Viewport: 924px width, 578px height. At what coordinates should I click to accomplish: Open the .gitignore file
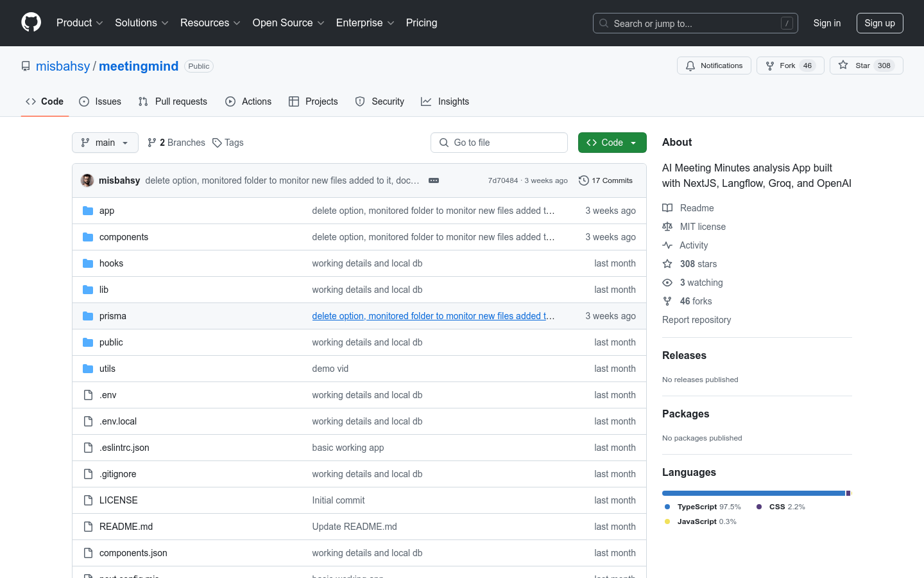[x=118, y=474]
